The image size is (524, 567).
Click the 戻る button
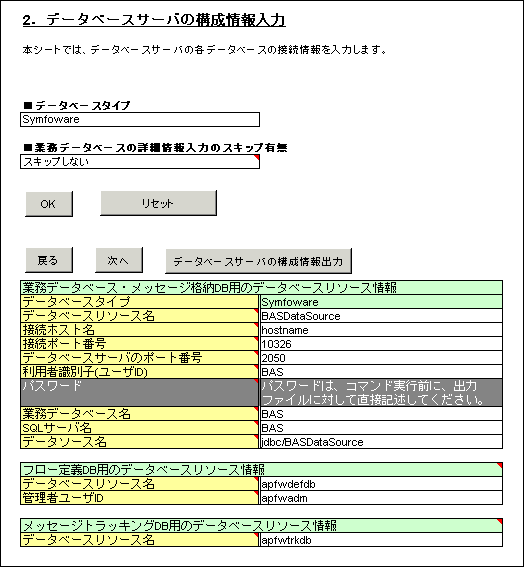[49, 260]
